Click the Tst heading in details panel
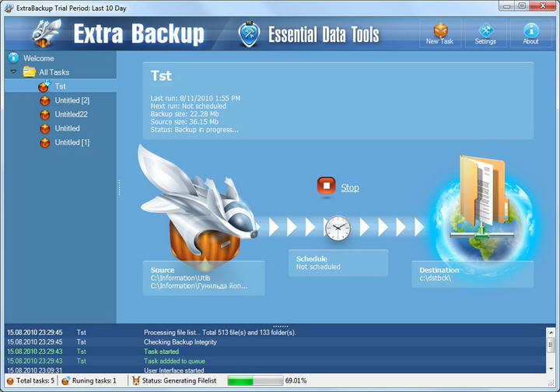 pyautogui.click(x=162, y=75)
